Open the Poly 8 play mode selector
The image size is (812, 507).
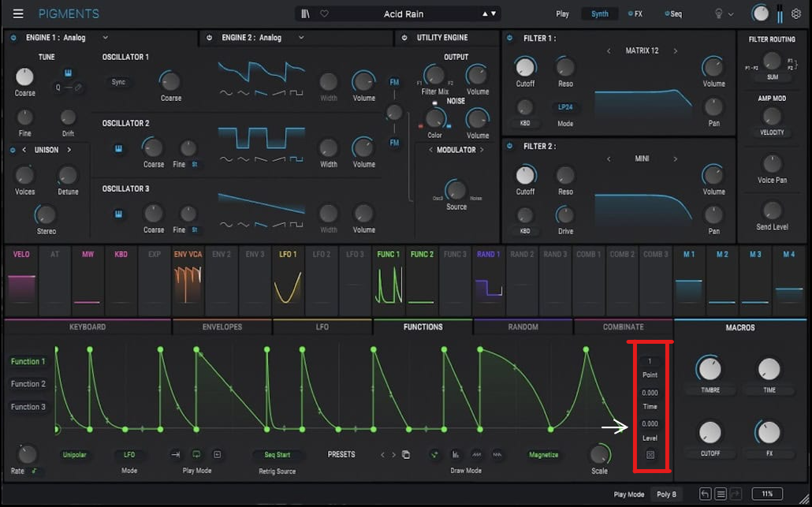(666, 494)
